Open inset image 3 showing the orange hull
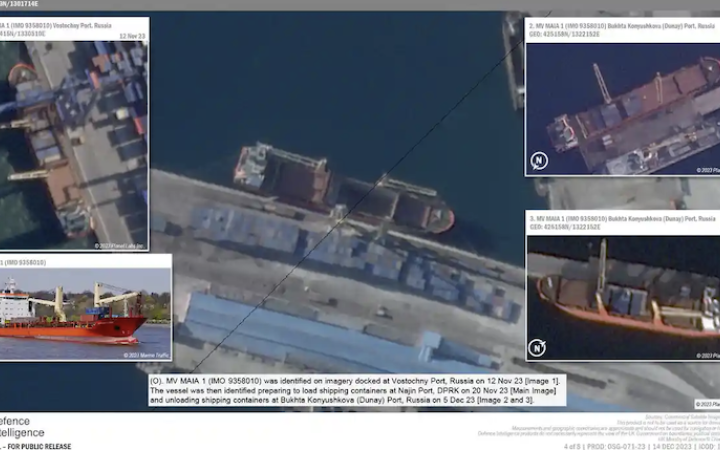 coord(623,298)
